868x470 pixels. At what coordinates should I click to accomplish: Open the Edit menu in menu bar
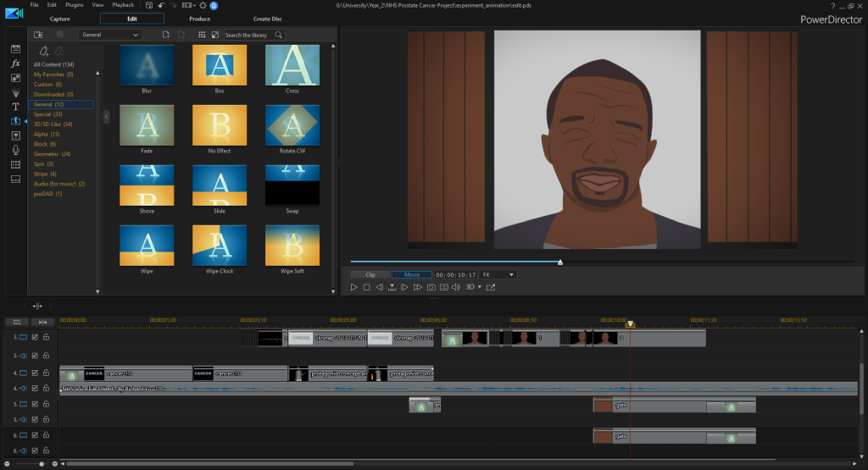[x=52, y=5]
